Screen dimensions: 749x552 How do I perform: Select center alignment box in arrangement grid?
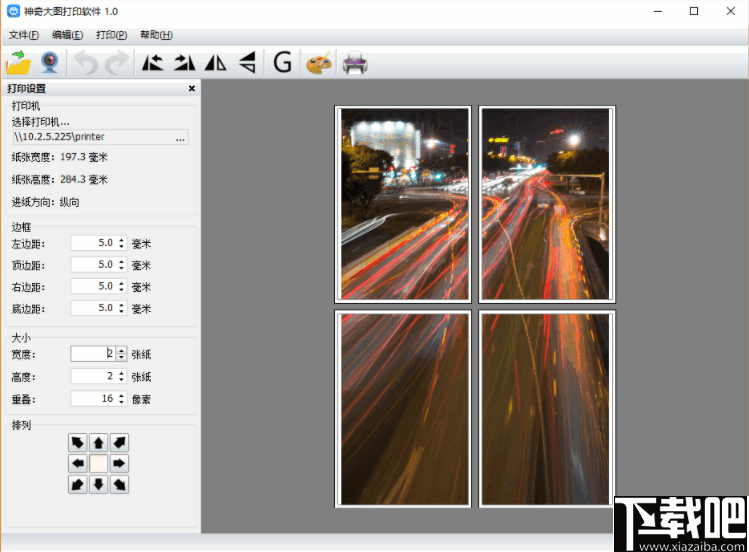click(x=98, y=463)
